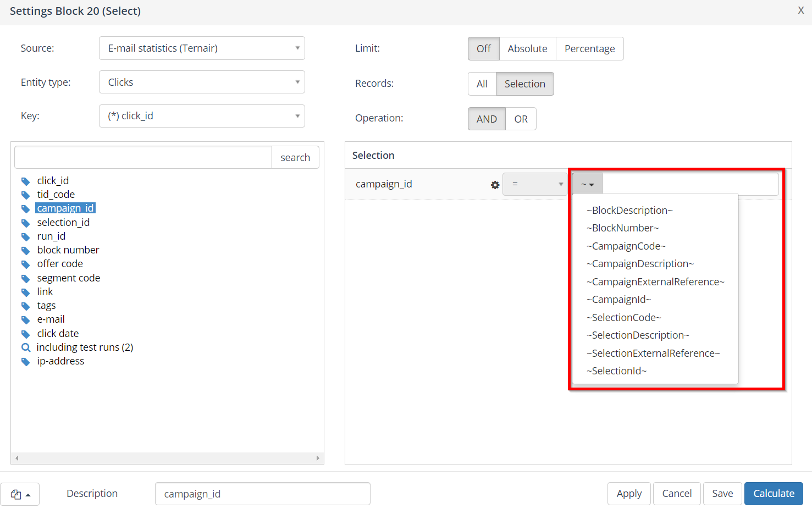Open the Source dropdown
Viewport: 812px width, 514px height.
pyautogui.click(x=202, y=48)
